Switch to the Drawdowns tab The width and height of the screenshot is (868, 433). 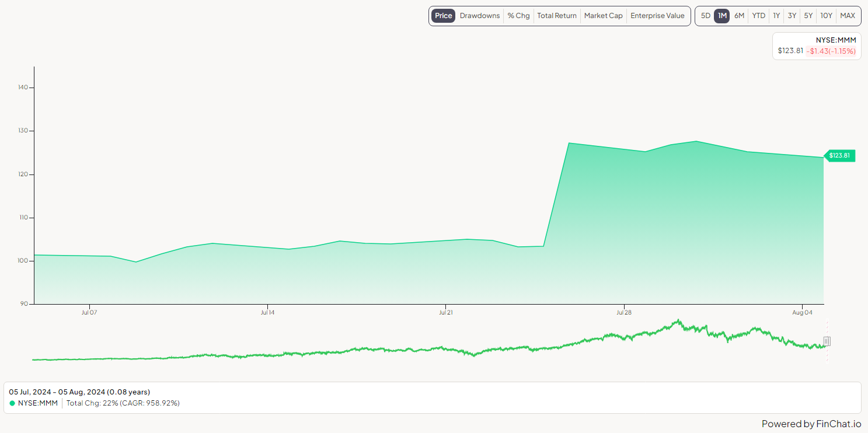pos(480,16)
